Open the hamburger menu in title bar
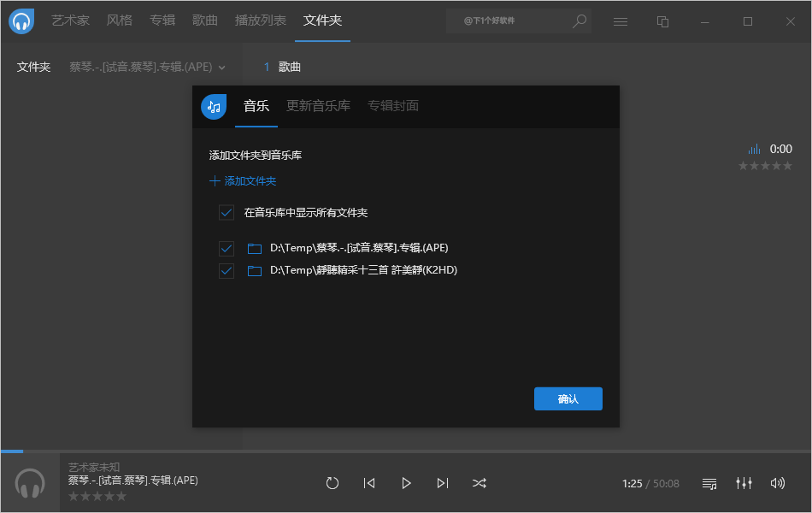 (x=621, y=21)
